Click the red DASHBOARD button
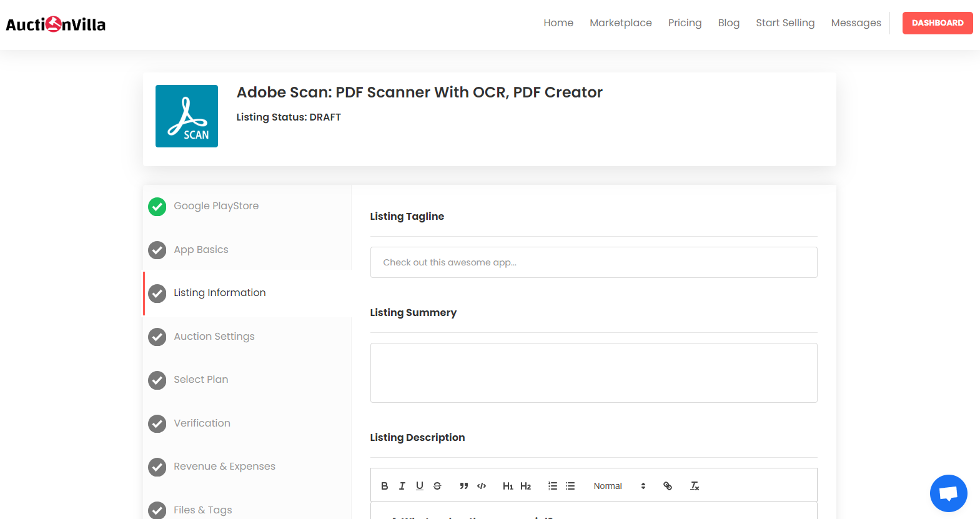Screen dimensions: 980x519 coord(938,23)
